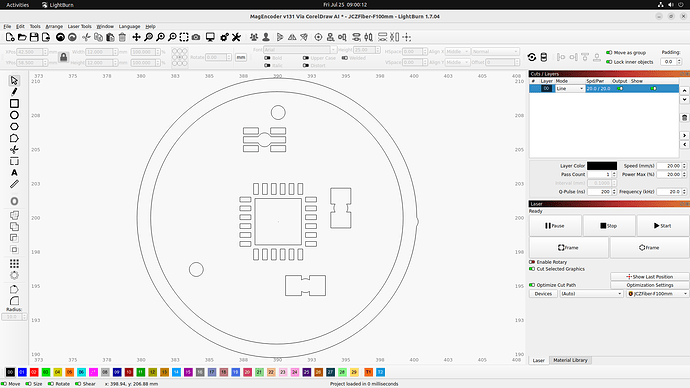This screenshot has width=690, height=388.
Task: Open the Grid Array tool
Action: [x=14, y=264]
